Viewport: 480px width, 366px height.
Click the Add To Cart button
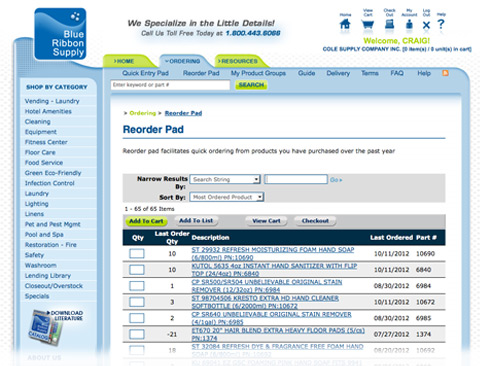(x=146, y=221)
